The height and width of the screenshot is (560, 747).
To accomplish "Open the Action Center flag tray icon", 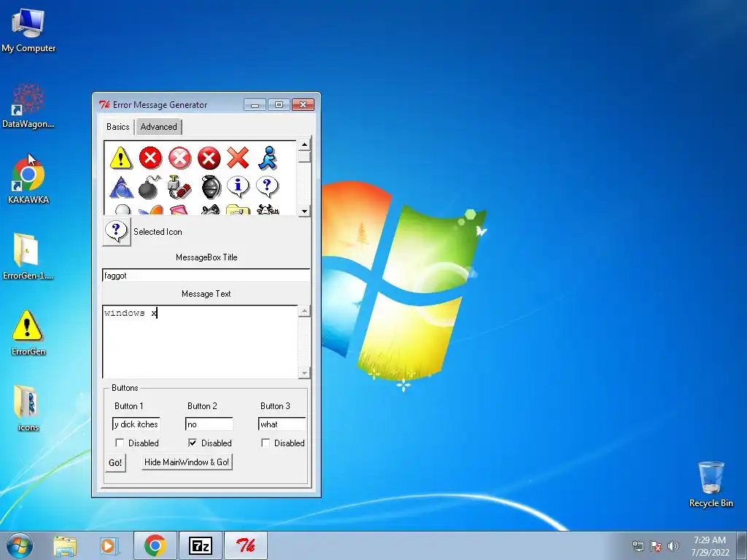I will (656, 546).
